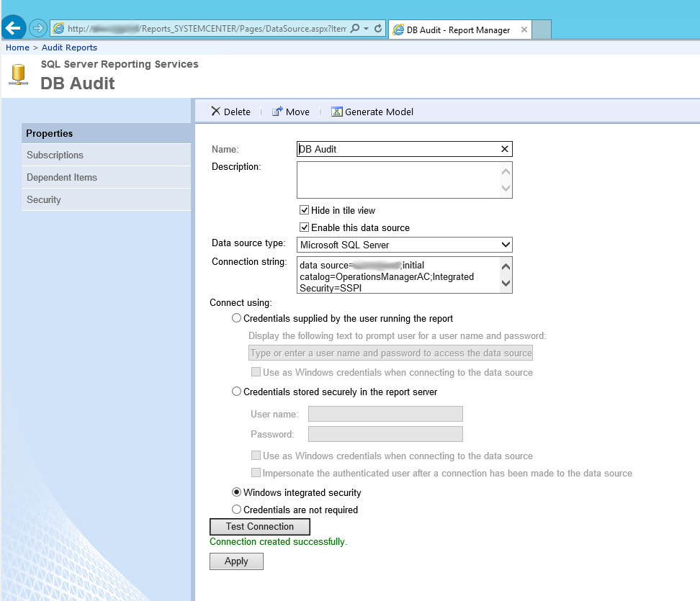
Task: Click the Password field
Action: (385, 434)
